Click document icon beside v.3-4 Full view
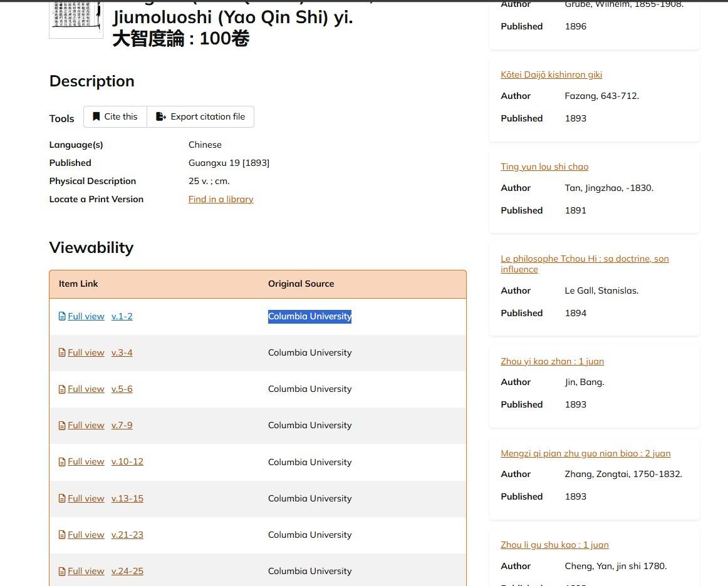Screen dimensions: 728x586 [62, 352]
